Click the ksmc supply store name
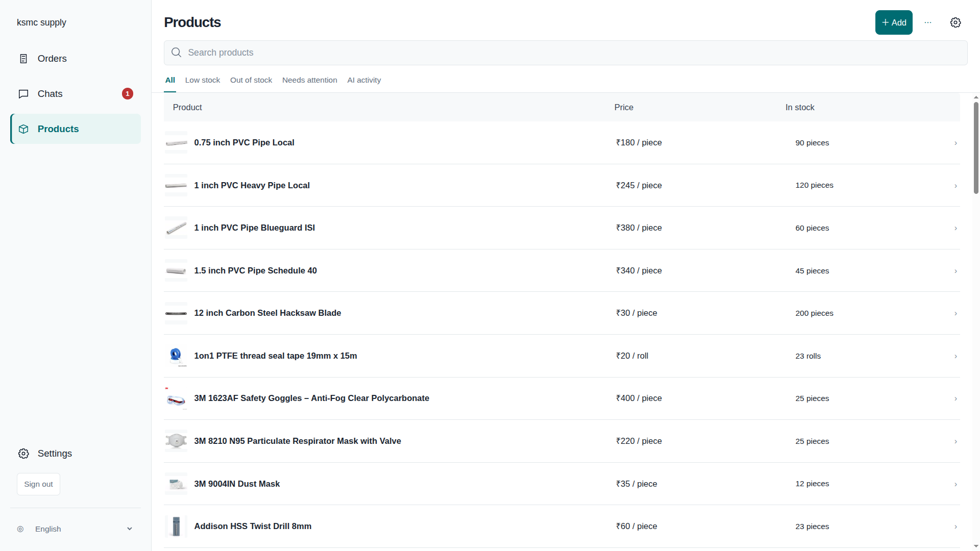Image resolution: width=980 pixels, height=551 pixels. coord(41,22)
